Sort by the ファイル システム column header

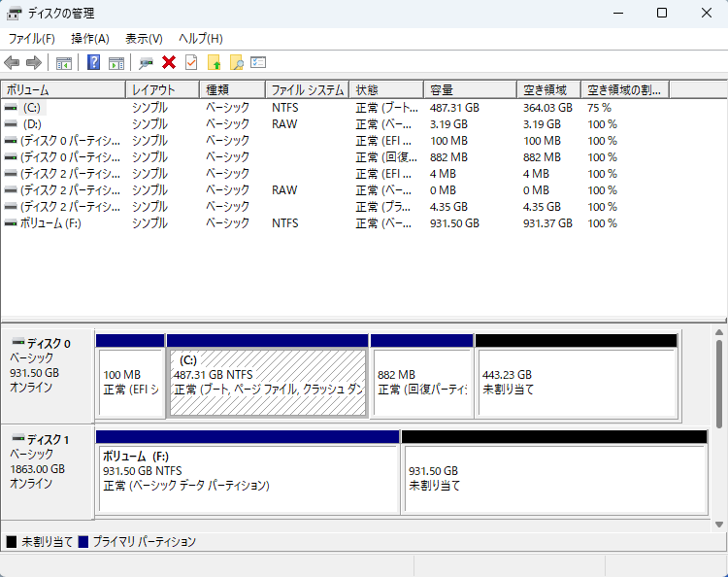(308, 89)
